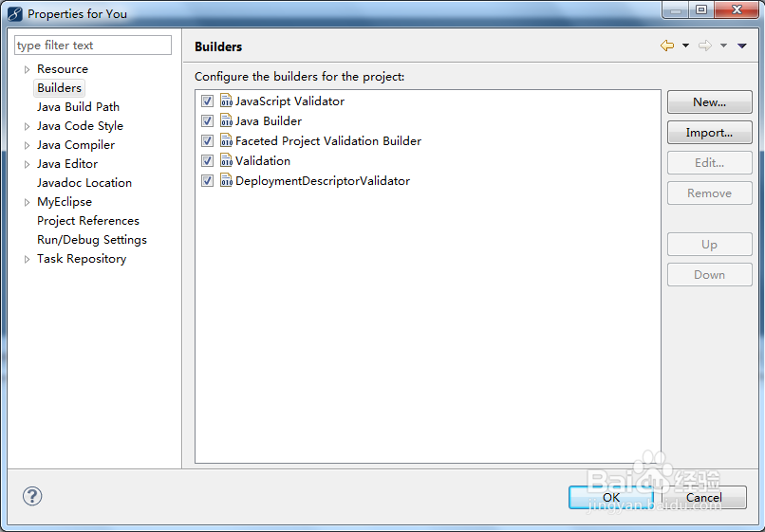This screenshot has height=532, width=765.
Task: Select Builders in the properties tree
Action: (x=59, y=88)
